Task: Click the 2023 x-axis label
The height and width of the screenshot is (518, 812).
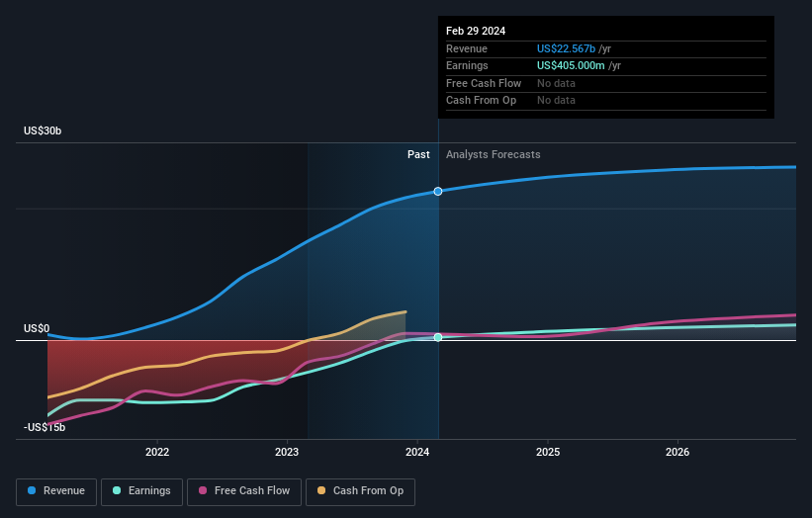Action: (287, 453)
